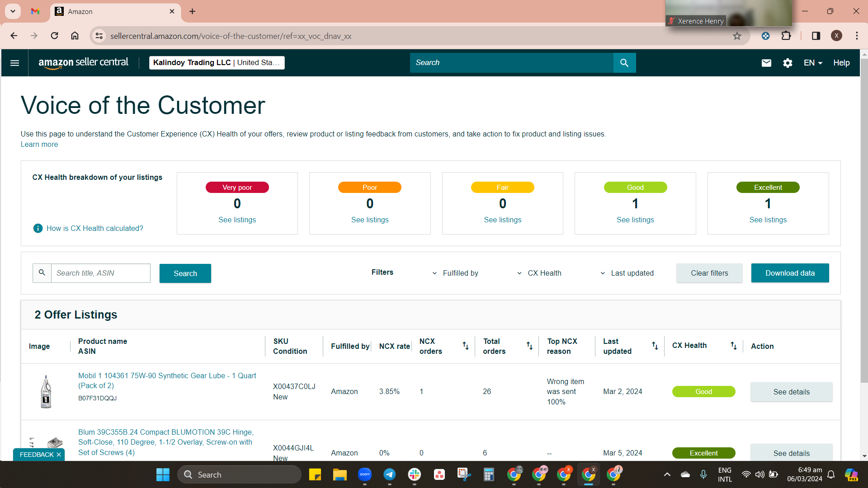Open the Chrome side panel

(x=816, y=36)
